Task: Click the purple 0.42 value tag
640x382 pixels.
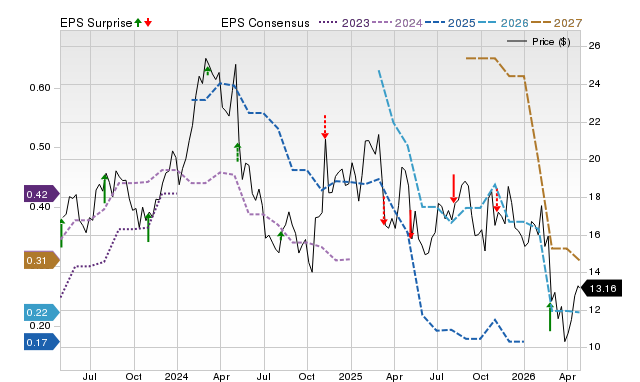Action: point(42,194)
